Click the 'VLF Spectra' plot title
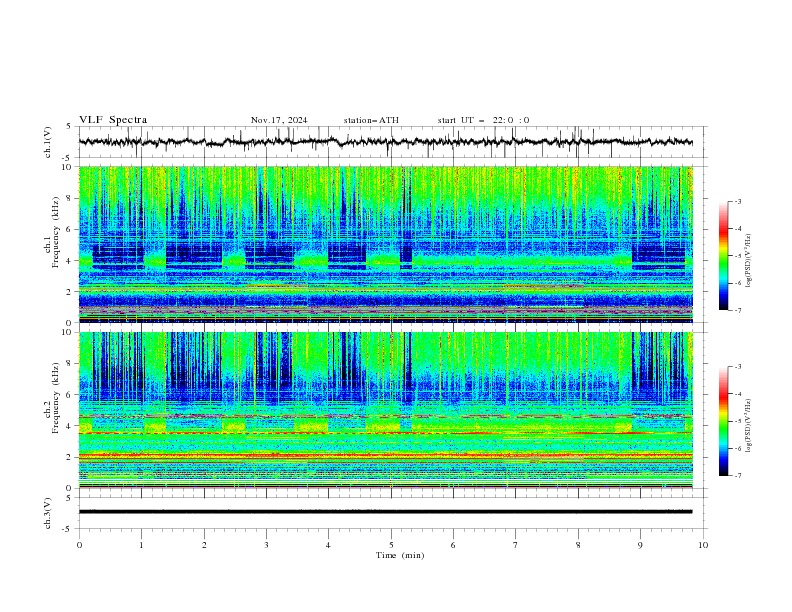 click(x=113, y=120)
